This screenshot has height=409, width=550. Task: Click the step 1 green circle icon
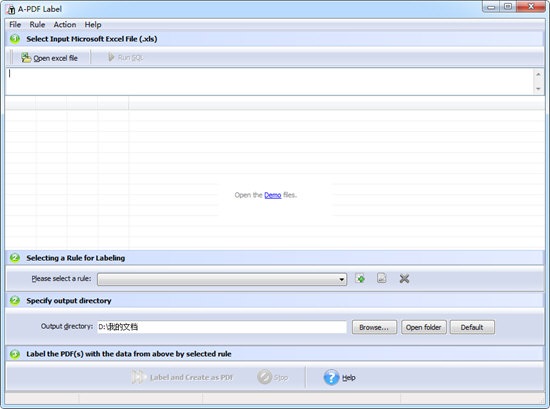15,39
